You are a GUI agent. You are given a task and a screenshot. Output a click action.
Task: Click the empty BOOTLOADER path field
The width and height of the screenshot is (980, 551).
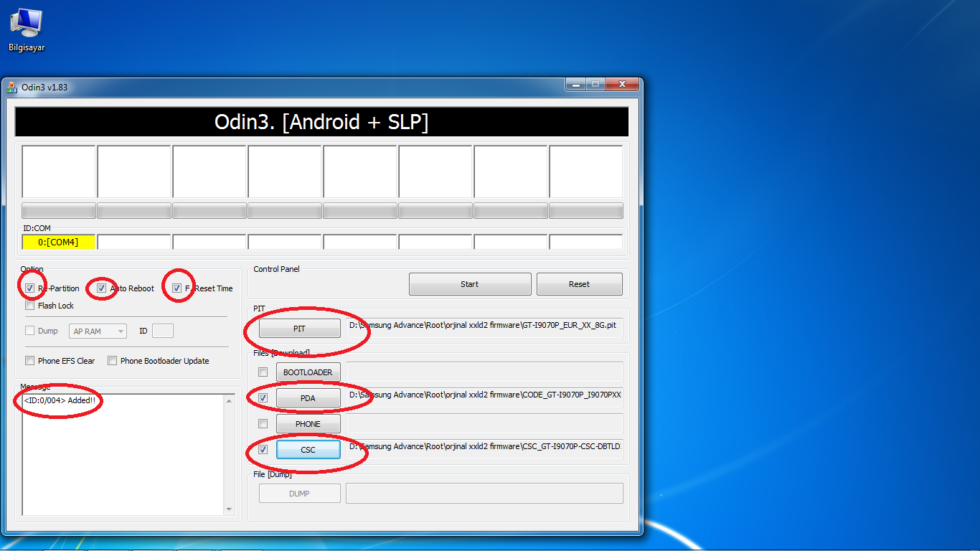484,372
